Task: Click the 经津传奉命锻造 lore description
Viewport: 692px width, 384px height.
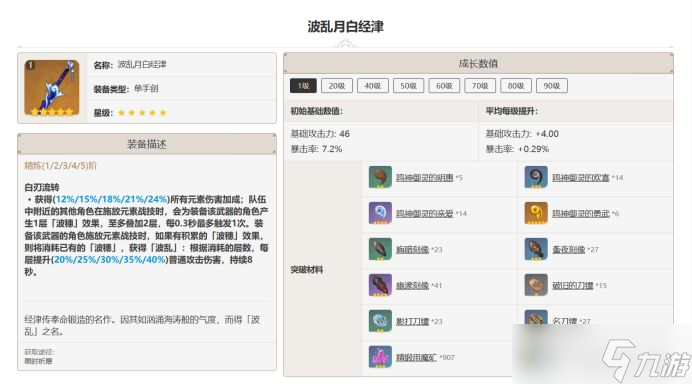Action: (x=142, y=325)
